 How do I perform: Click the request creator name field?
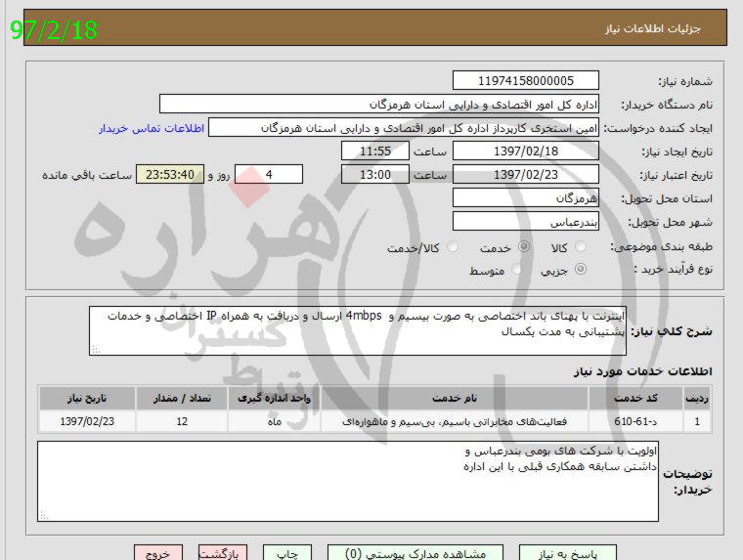click(x=404, y=127)
